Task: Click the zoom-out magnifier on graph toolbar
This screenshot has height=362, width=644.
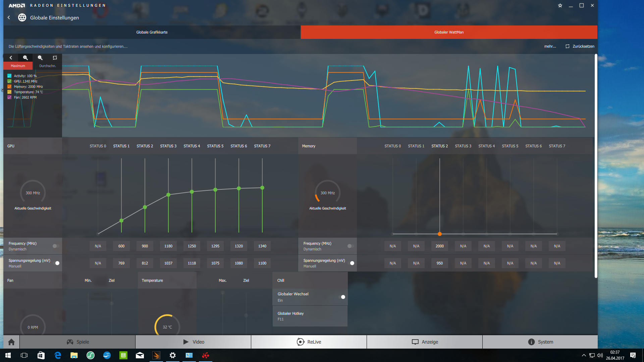Action: [x=40, y=58]
